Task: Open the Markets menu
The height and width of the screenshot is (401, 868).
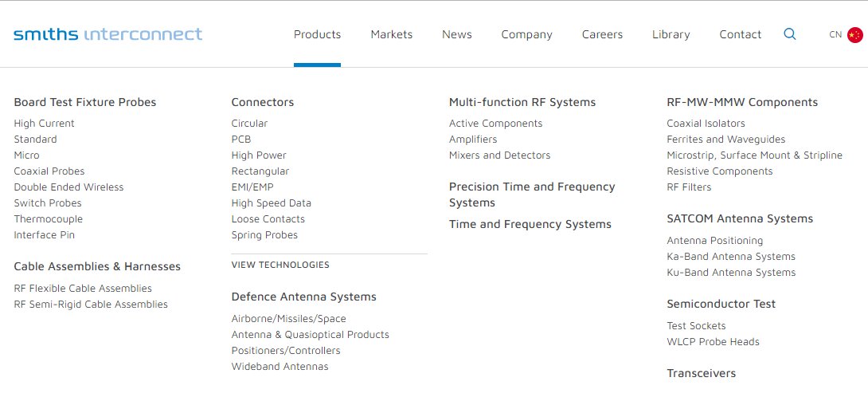Action: pyautogui.click(x=391, y=34)
